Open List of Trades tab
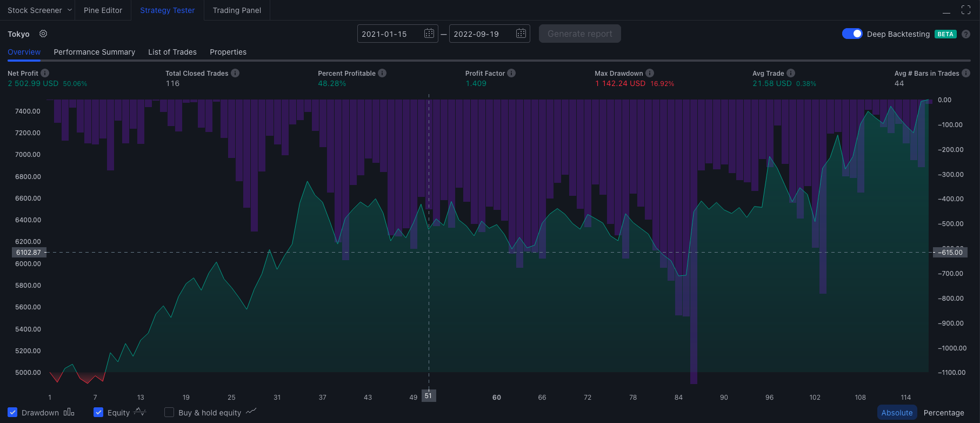Viewport: 980px width, 423px height. point(172,52)
